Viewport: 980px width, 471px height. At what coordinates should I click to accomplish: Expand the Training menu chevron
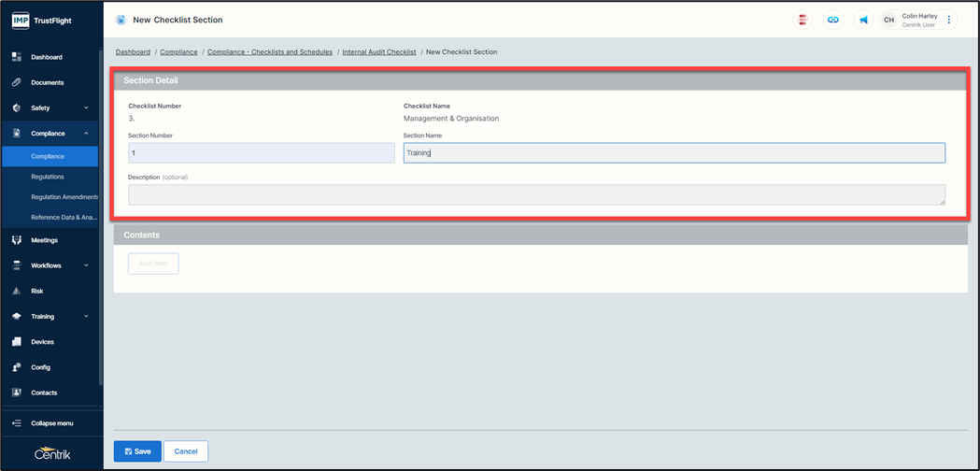click(86, 317)
